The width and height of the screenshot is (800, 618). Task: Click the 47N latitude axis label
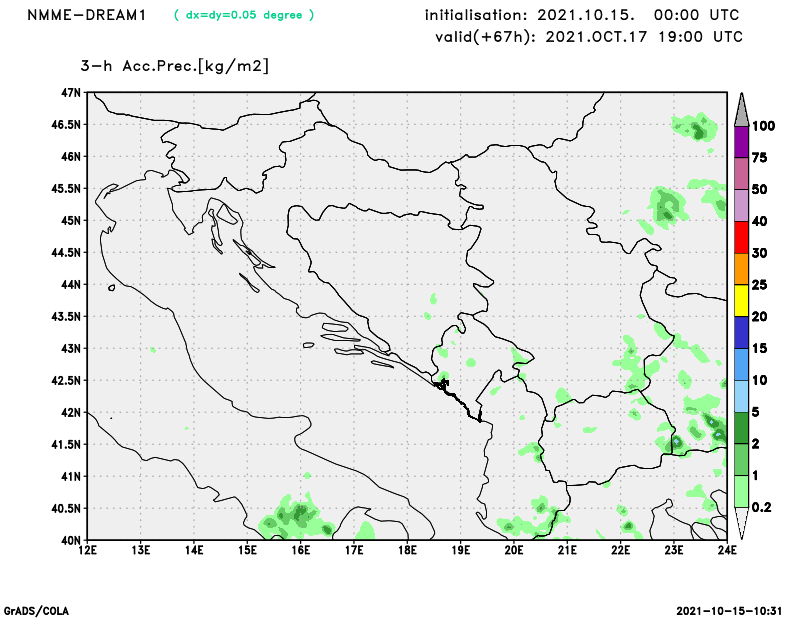(70, 93)
